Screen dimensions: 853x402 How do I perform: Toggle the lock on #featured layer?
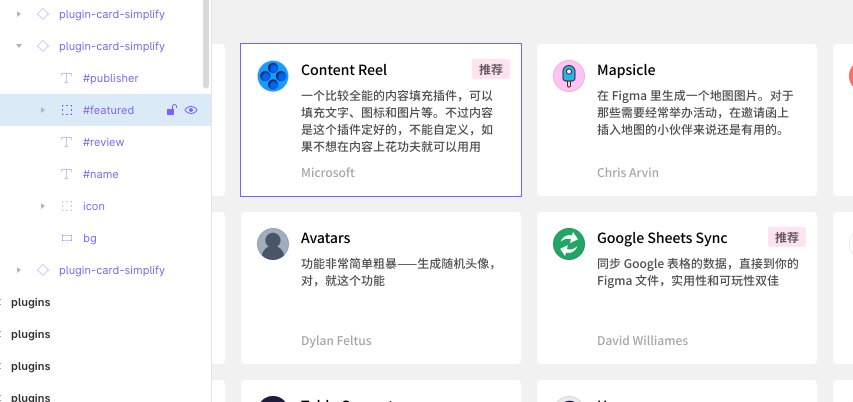pos(171,110)
